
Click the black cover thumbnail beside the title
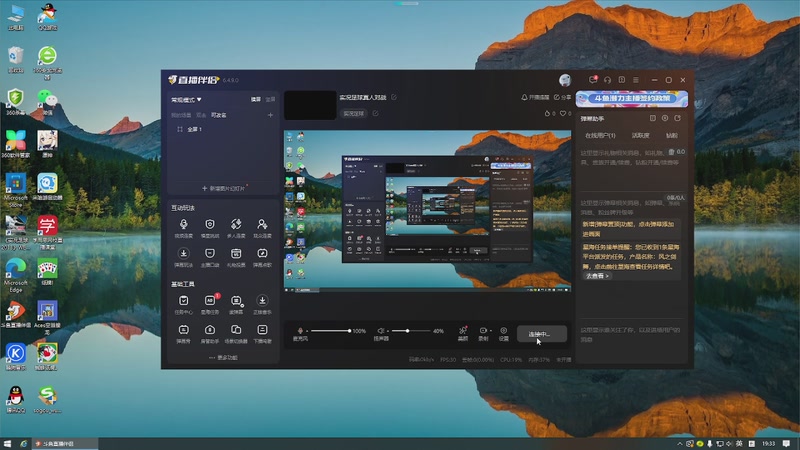click(x=310, y=105)
